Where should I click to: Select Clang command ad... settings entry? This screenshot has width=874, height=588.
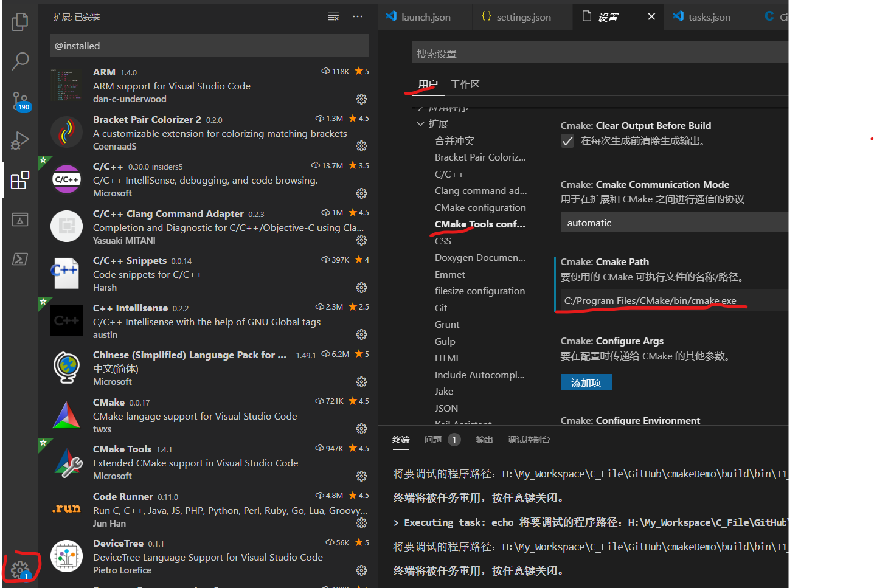(x=480, y=191)
